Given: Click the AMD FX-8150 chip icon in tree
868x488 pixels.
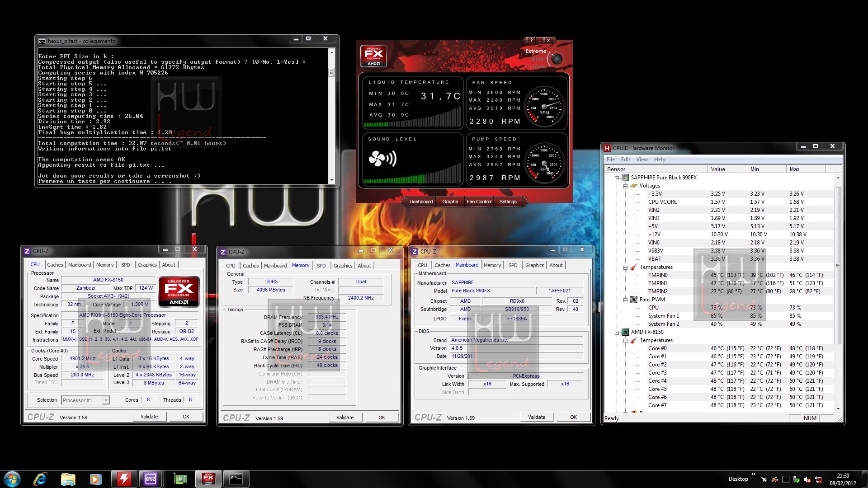Looking at the screenshot, I should (x=625, y=332).
